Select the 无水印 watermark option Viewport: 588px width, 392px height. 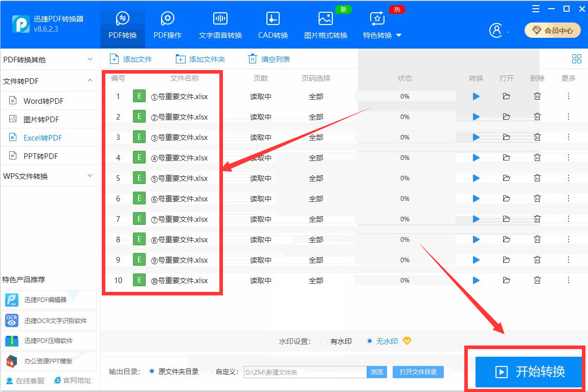(377, 341)
